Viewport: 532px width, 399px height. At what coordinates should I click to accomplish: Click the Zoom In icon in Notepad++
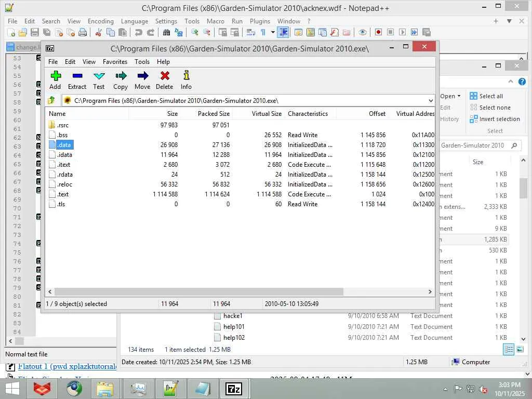coord(194,32)
